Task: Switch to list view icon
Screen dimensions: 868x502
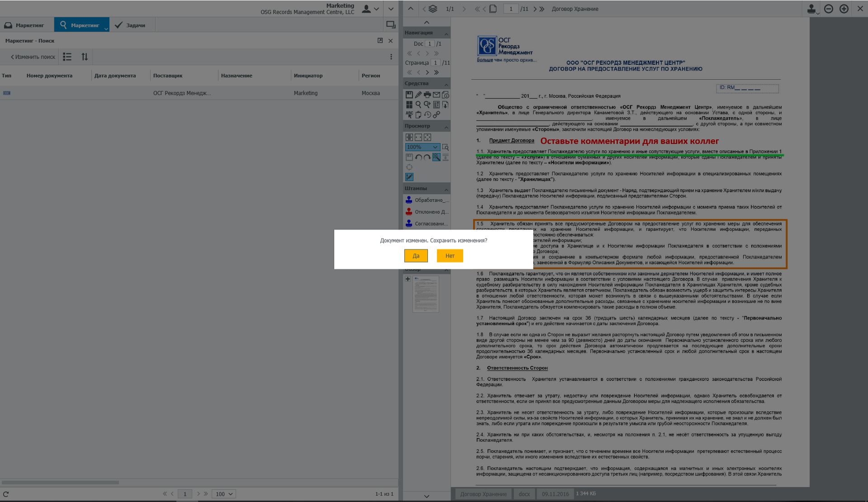Action: click(x=67, y=57)
